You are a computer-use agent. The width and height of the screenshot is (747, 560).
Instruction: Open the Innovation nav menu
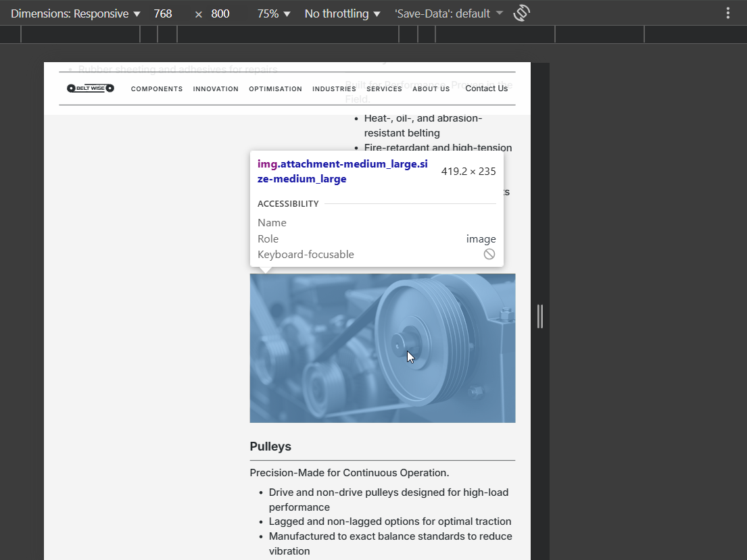click(x=216, y=89)
